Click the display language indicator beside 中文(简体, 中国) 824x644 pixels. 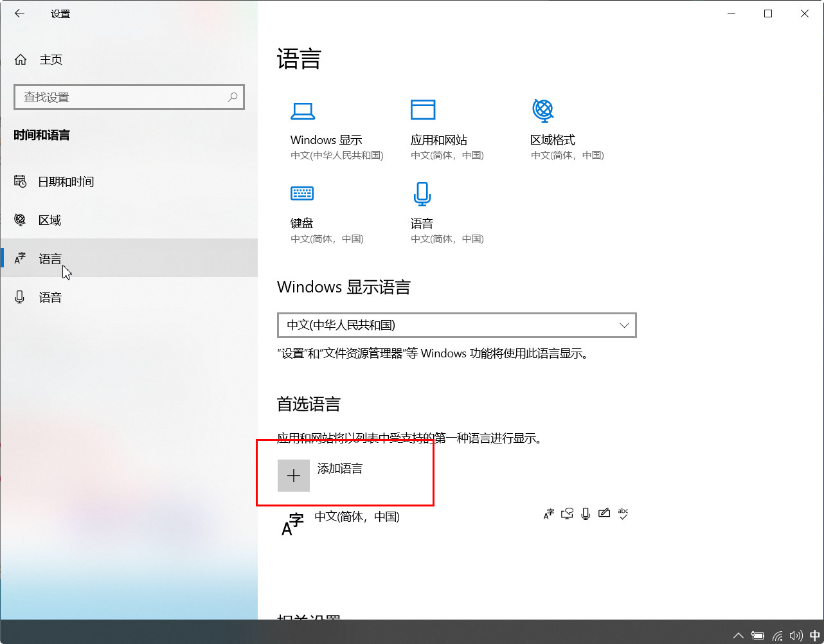548,513
